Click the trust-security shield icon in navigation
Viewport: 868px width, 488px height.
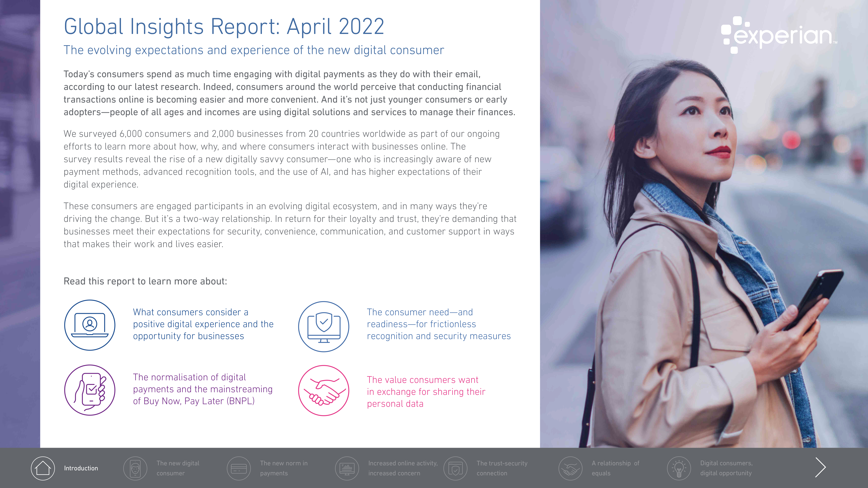click(x=455, y=468)
